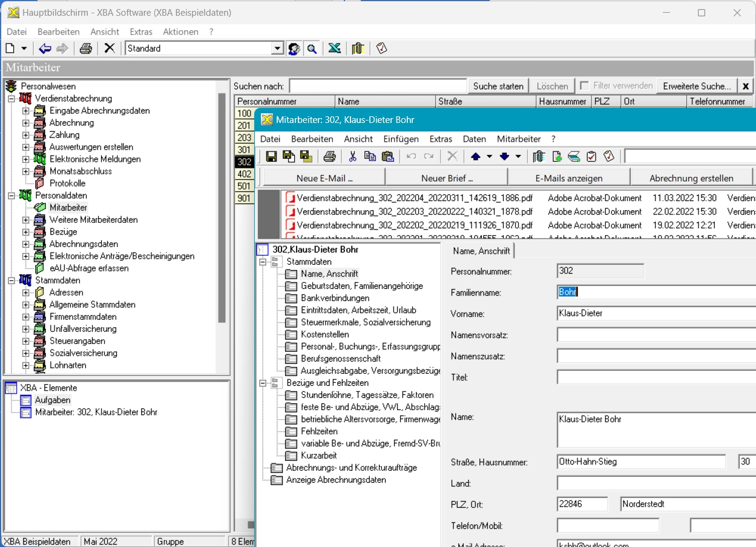Click the print icon in Mitarbeiter window
Viewport: 756px width, 547px height.
(329, 157)
